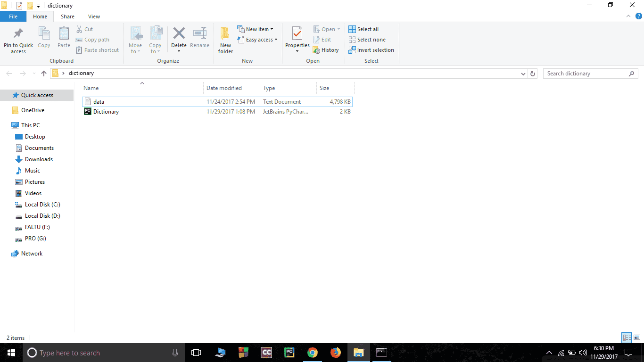Open address bar history dropdown

coord(523,74)
